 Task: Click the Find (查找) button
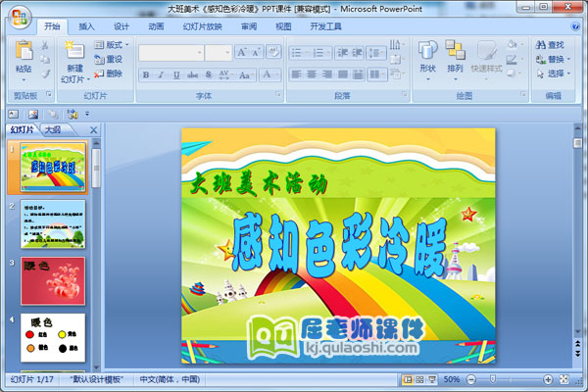click(x=550, y=45)
